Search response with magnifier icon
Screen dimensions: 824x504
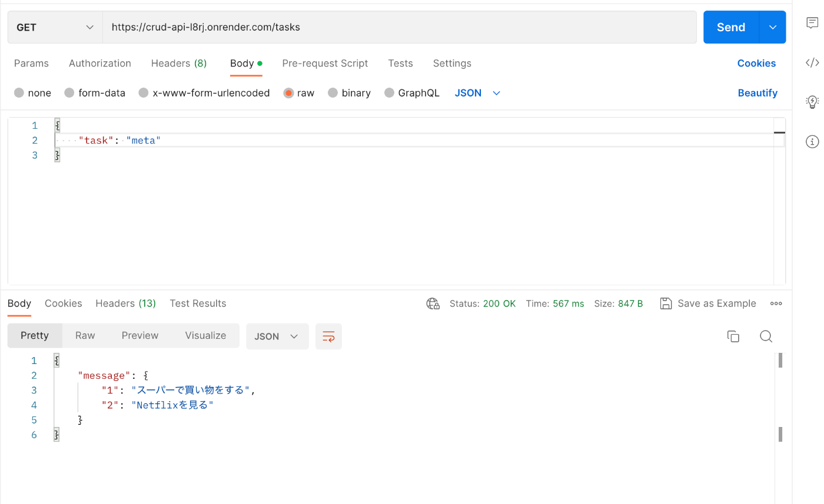(x=766, y=336)
